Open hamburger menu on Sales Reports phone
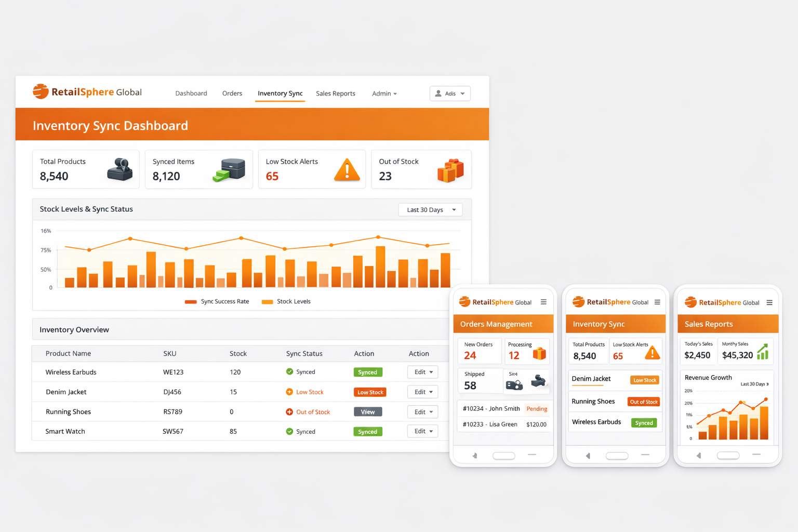798x532 pixels. [769, 302]
